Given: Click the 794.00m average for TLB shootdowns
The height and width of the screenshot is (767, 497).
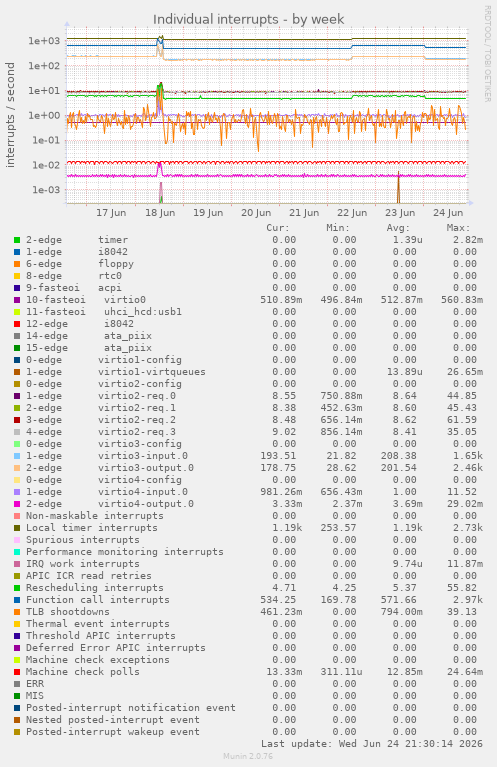Looking at the screenshot, I should (x=402, y=612).
